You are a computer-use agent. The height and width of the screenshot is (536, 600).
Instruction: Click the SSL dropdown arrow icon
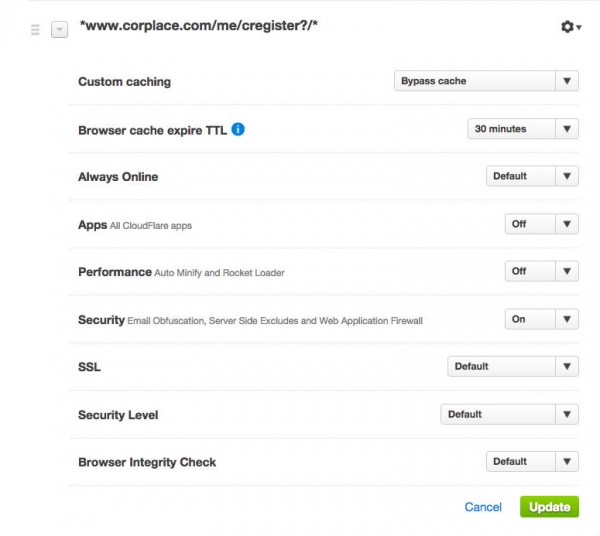click(x=567, y=366)
